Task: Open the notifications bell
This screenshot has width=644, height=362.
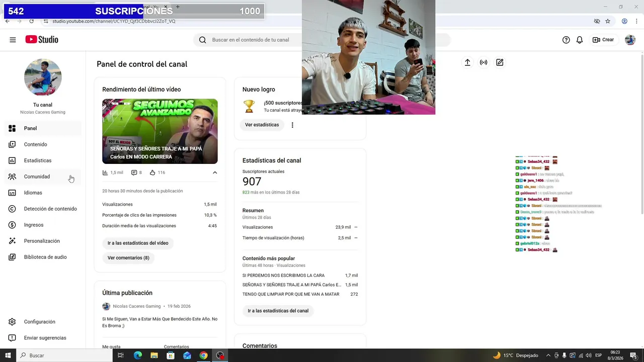Action: 580,40
